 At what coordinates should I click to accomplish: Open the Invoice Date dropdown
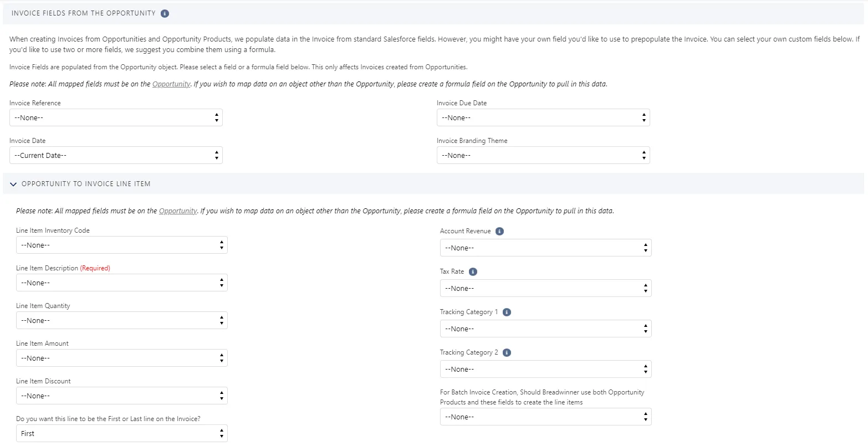pyautogui.click(x=116, y=155)
